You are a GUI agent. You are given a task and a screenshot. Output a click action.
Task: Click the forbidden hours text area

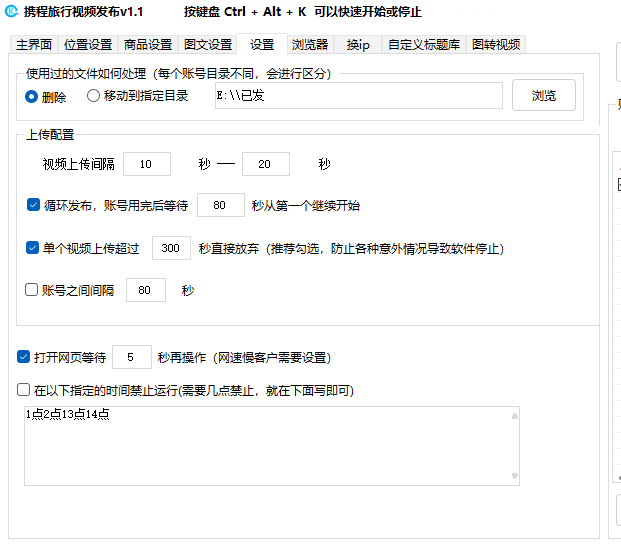pyautogui.click(x=272, y=446)
